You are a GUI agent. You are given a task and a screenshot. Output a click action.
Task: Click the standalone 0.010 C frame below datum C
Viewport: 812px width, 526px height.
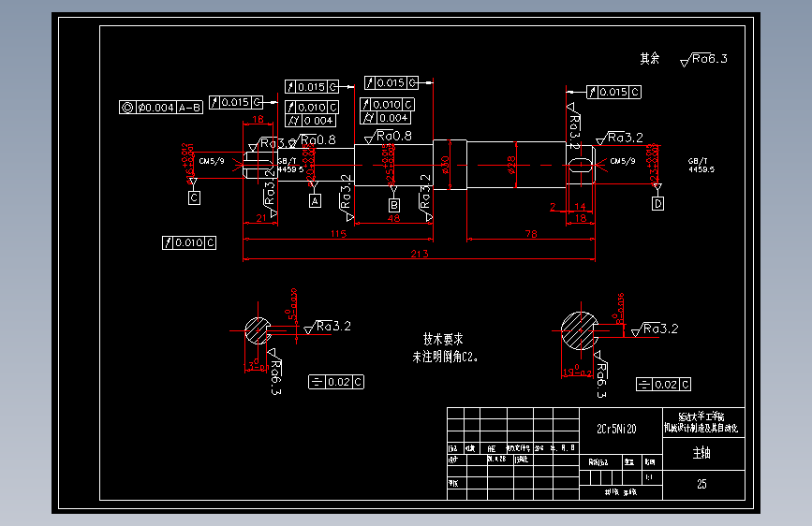coord(189,242)
